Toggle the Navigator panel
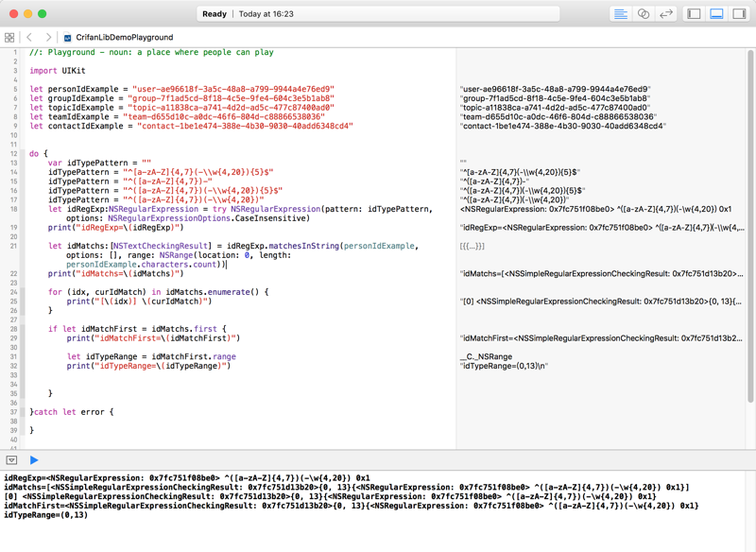The width and height of the screenshot is (756, 552). pos(694,14)
